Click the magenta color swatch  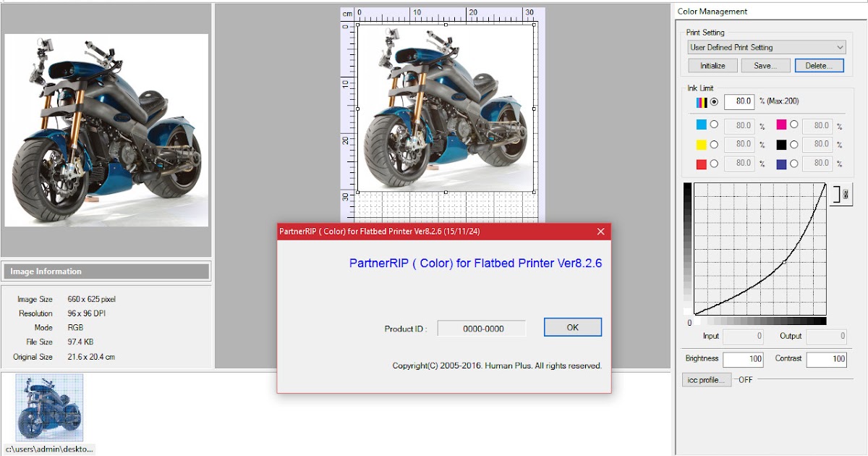pyautogui.click(x=781, y=125)
